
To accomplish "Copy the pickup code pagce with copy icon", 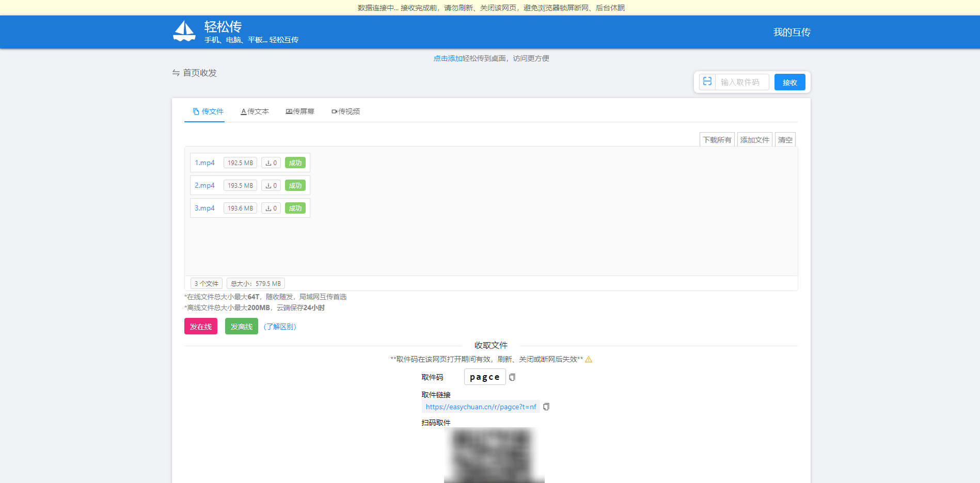I will tap(512, 377).
